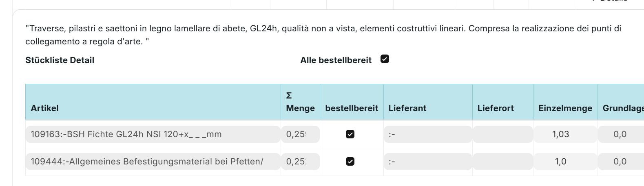Uncheck bestellbereit for Allgemeines Befestigungsmaterial row

[350, 162]
